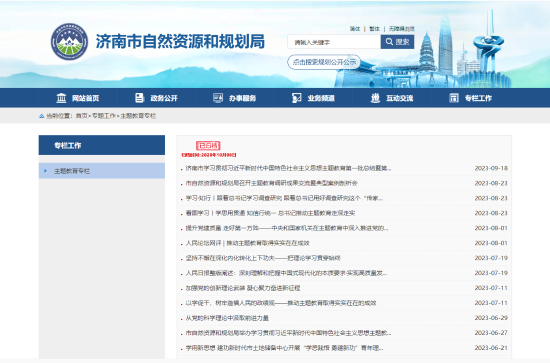Click 专题工作 in the breadcrumb
This screenshot has height=363, width=550.
[103, 116]
